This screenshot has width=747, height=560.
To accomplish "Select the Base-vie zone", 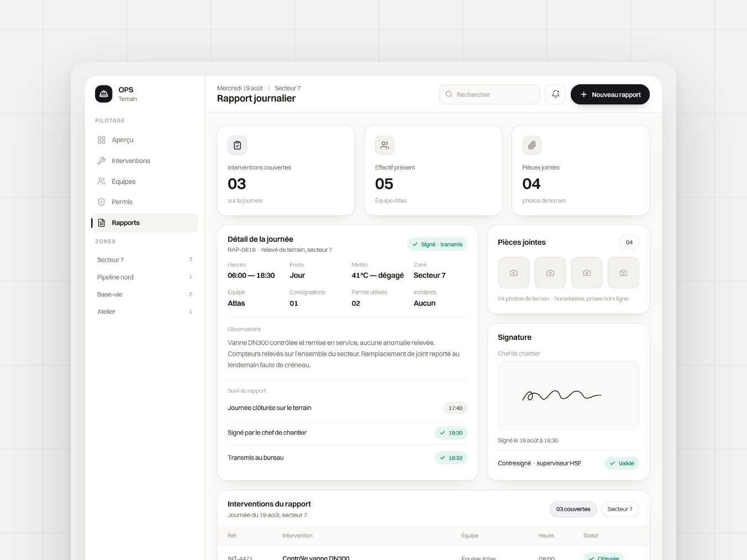I will (145, 294).
